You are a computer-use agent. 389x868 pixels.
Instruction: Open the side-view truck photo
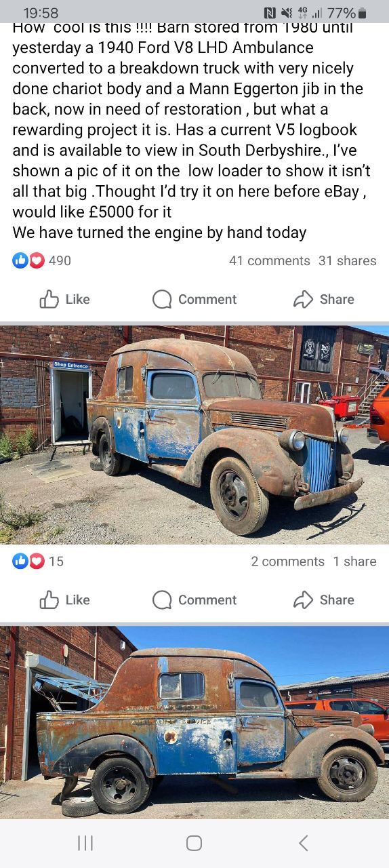coord(194,723)
